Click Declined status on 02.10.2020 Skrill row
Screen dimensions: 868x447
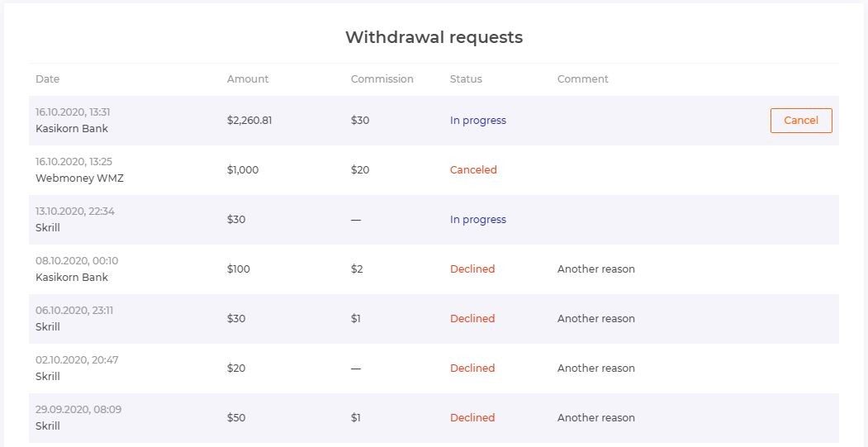(472, 369)
